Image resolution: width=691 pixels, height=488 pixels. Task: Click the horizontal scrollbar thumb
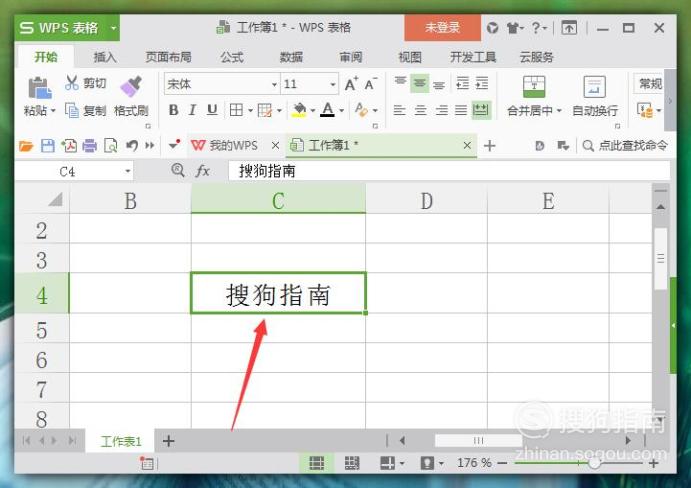[x=479, y=440]
